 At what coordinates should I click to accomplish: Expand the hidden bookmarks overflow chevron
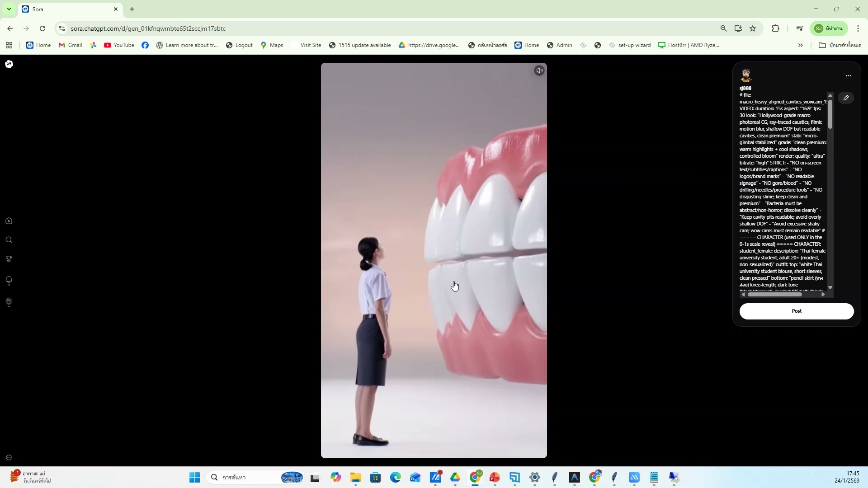tap(801, 45)
